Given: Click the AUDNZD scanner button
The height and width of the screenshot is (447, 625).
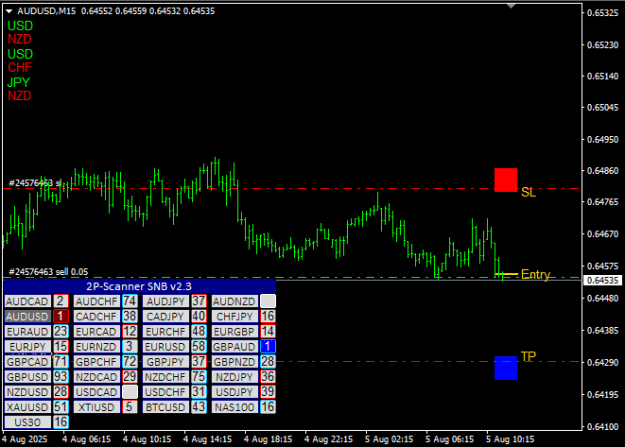Looking at the screenshot, I should click(235, 301).
